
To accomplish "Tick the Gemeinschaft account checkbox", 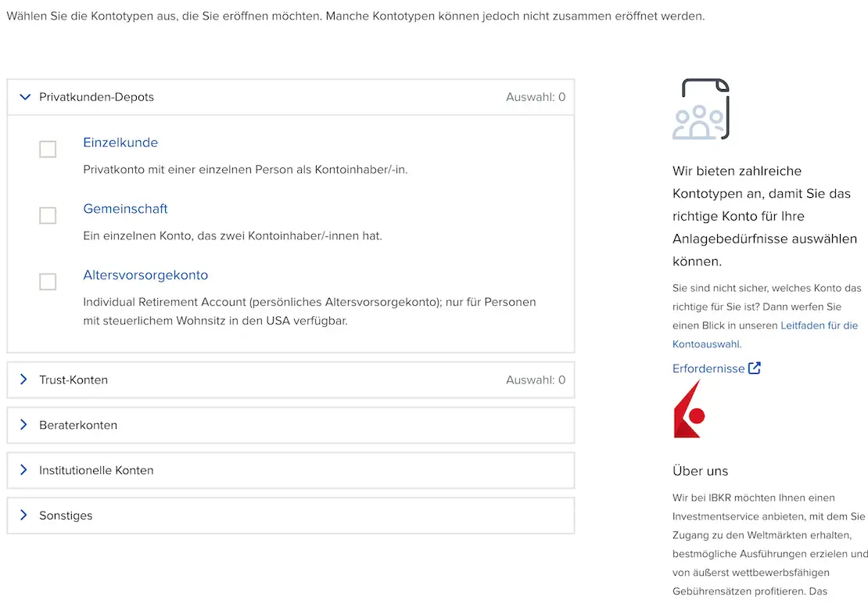I will pyautogui.click(x=48, y=215).
